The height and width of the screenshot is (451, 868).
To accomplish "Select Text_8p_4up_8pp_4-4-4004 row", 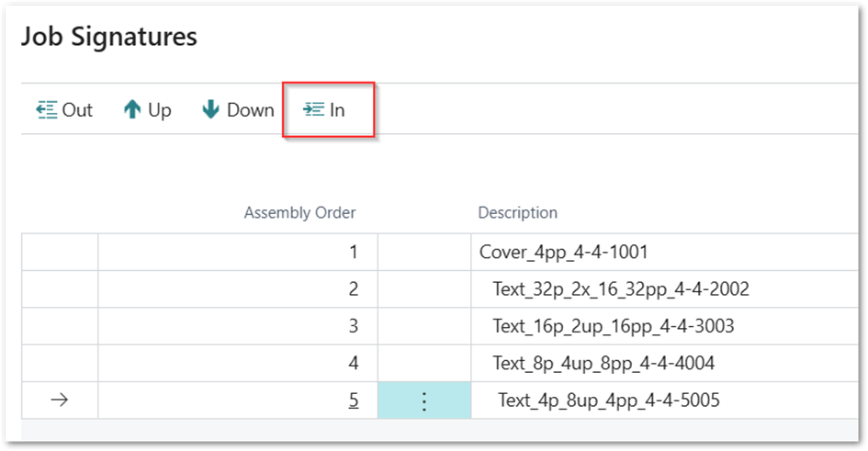I will [603, 364].
